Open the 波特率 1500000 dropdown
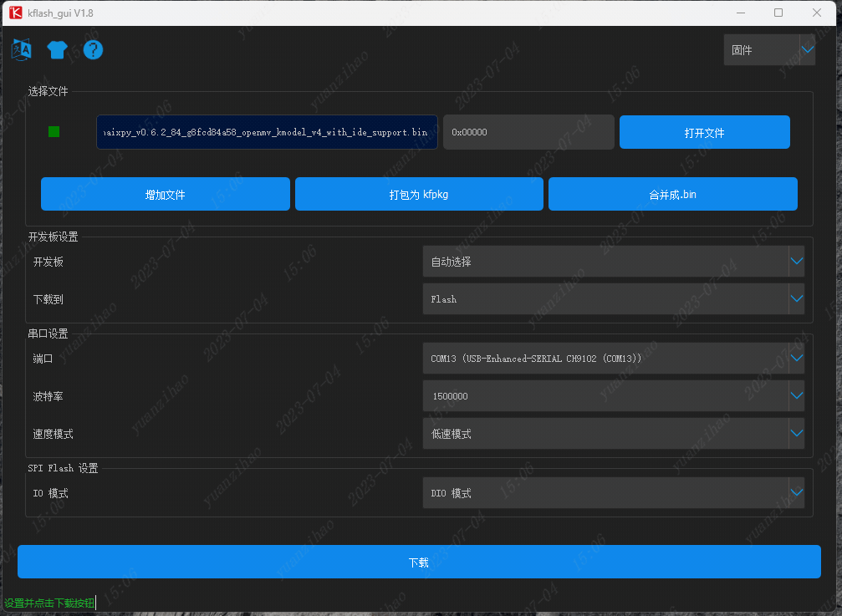The height and width of the screenshot is (616, 842). point(613,396)
